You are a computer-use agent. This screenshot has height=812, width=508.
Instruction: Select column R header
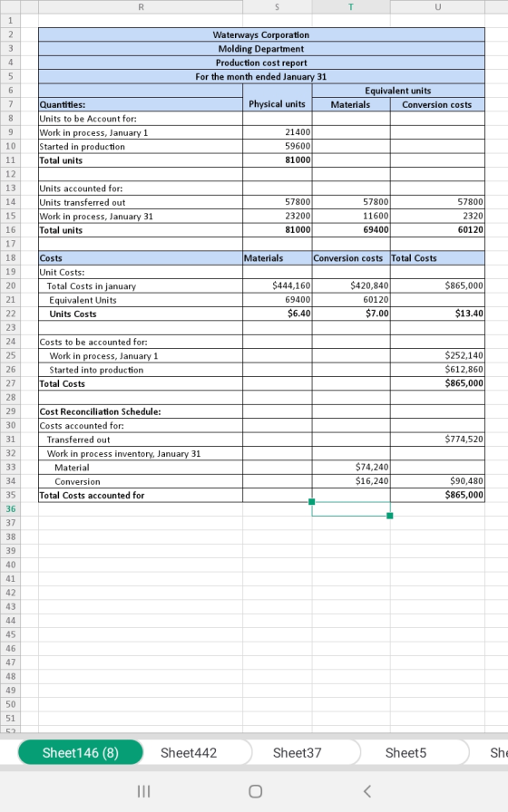(x=141, y=6)
